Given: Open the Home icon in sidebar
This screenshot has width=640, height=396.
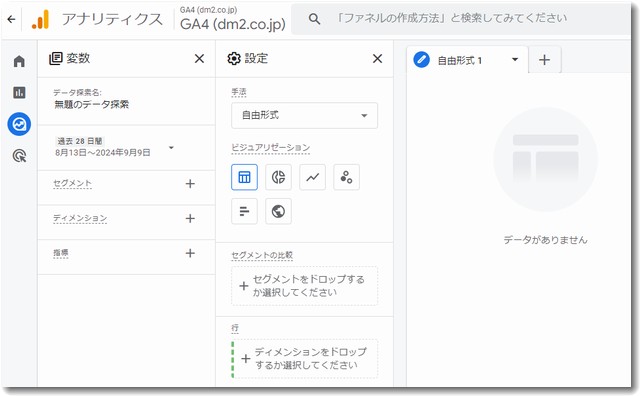Looking at the screenshot, I should point(19,61).
